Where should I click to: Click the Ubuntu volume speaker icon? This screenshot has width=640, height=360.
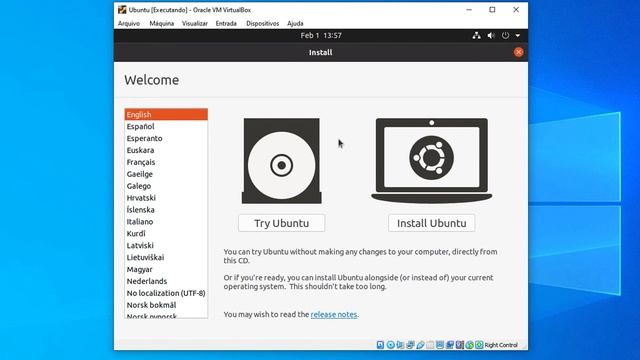491,36
